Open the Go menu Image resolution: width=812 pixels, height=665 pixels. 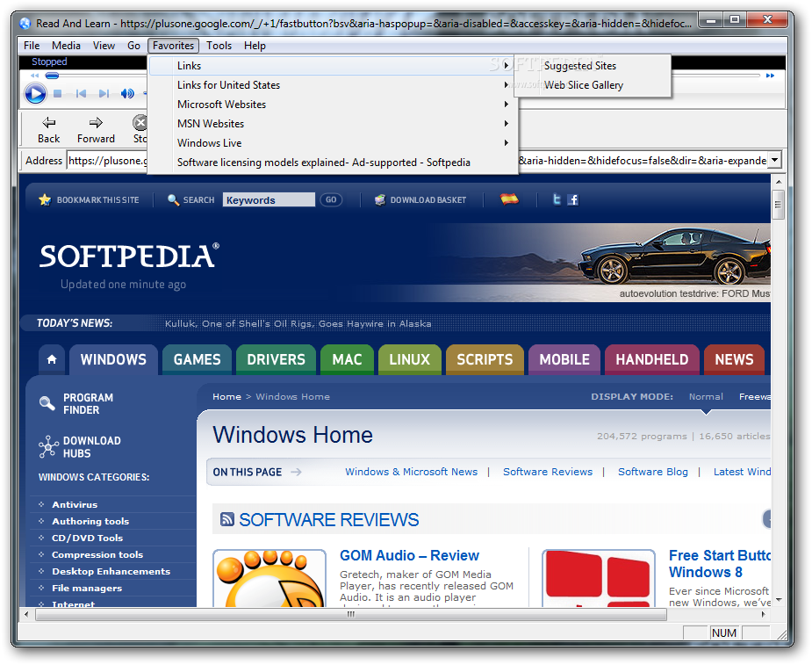pos(133,46)
